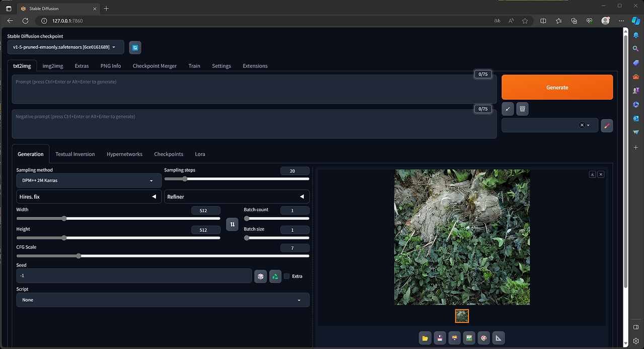Screen dimensions: 644x349
Task: Select the gallery thumbnail below the image
Action: point(461,315)
